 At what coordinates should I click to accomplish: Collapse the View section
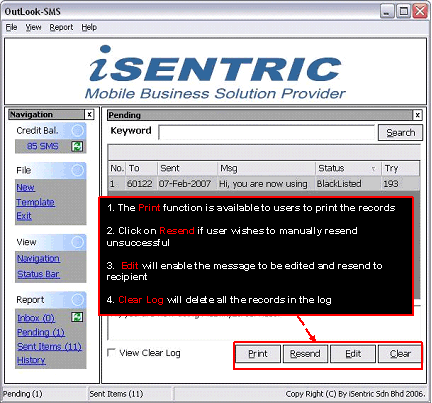tap(77, 242)
